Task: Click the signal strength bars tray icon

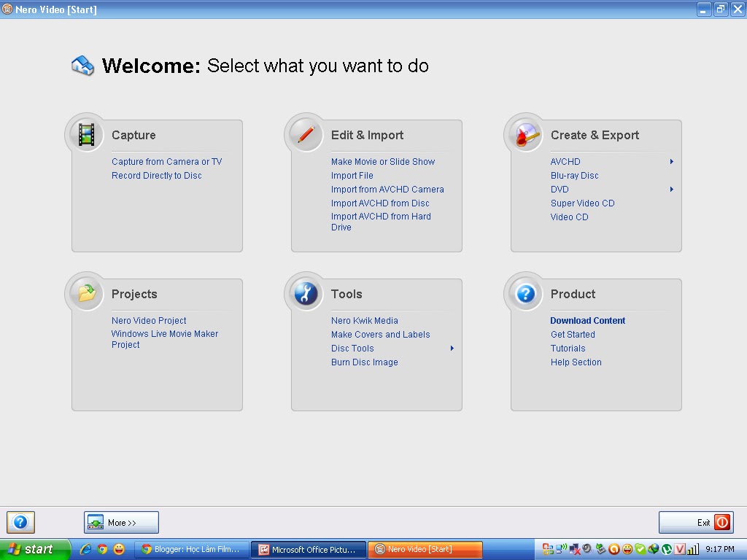Action: point(692,549)
